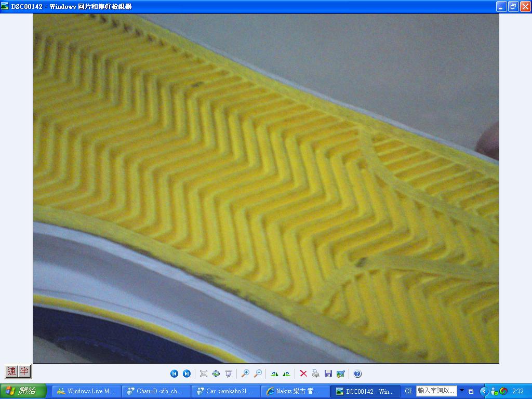This screenshot has width=532, height=399.
Task: Start the slide show
Action: [228, 374]
